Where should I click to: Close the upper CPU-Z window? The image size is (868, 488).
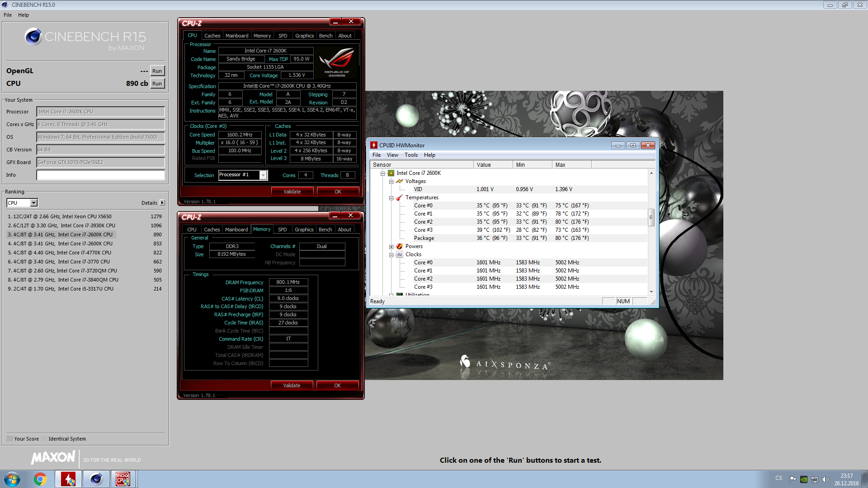[x=351, y=22]
